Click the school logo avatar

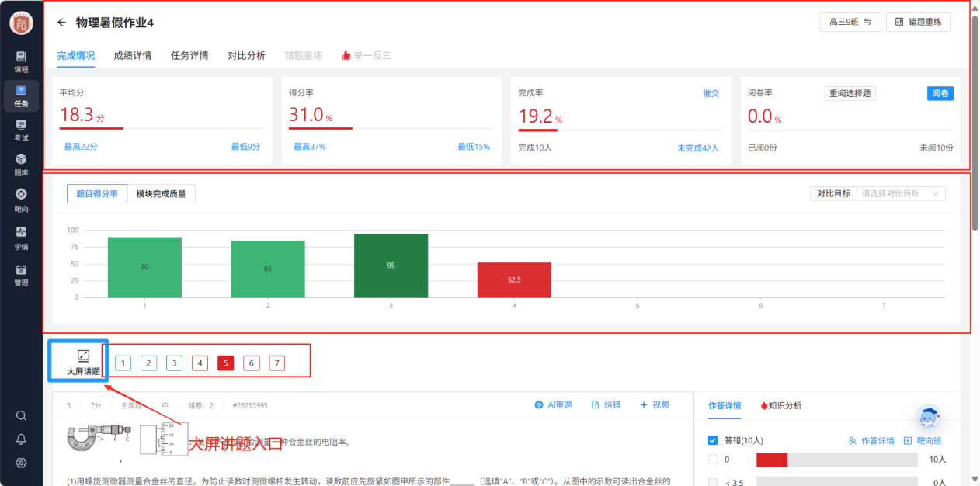click(21, 23)
